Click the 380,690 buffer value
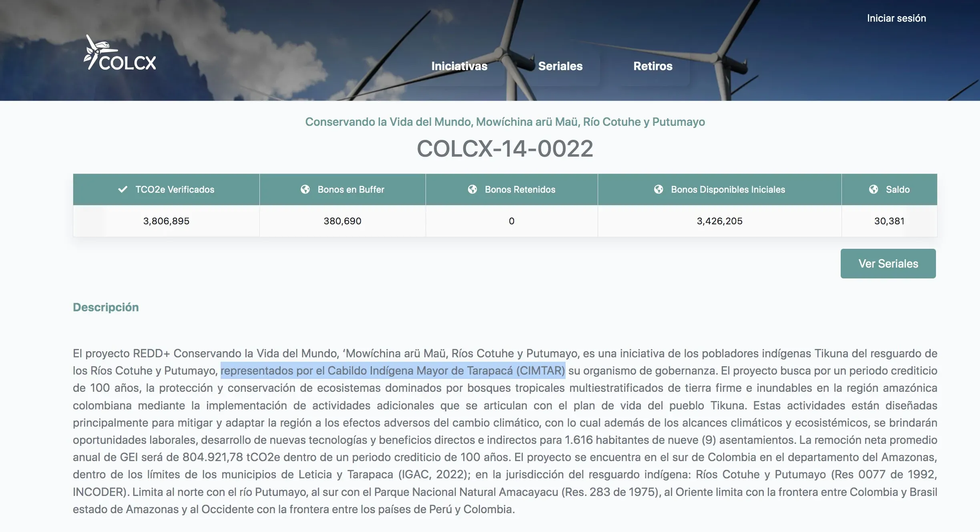The image size is (980, 532). [x=342, y=221]
